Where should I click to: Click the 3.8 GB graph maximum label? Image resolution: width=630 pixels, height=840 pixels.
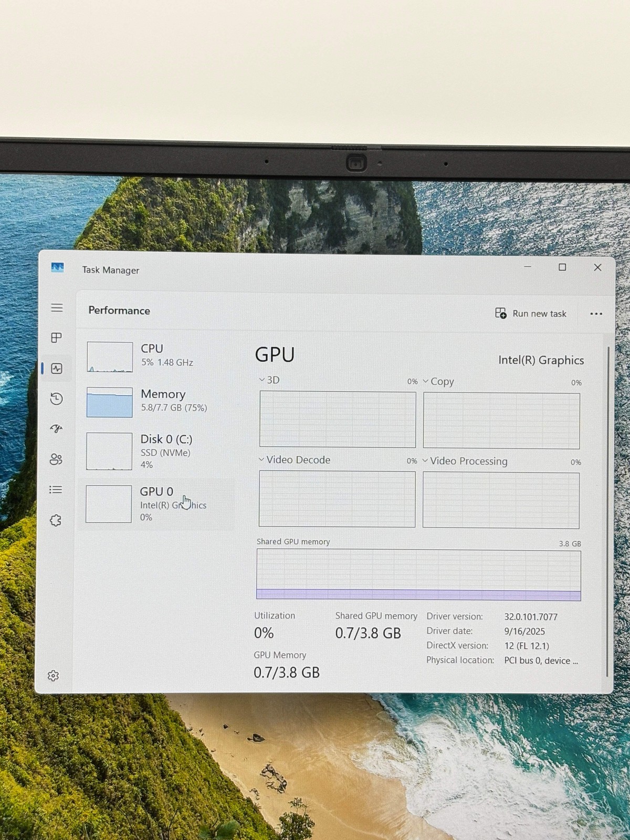pyautogui.click(x=570, y=544)
